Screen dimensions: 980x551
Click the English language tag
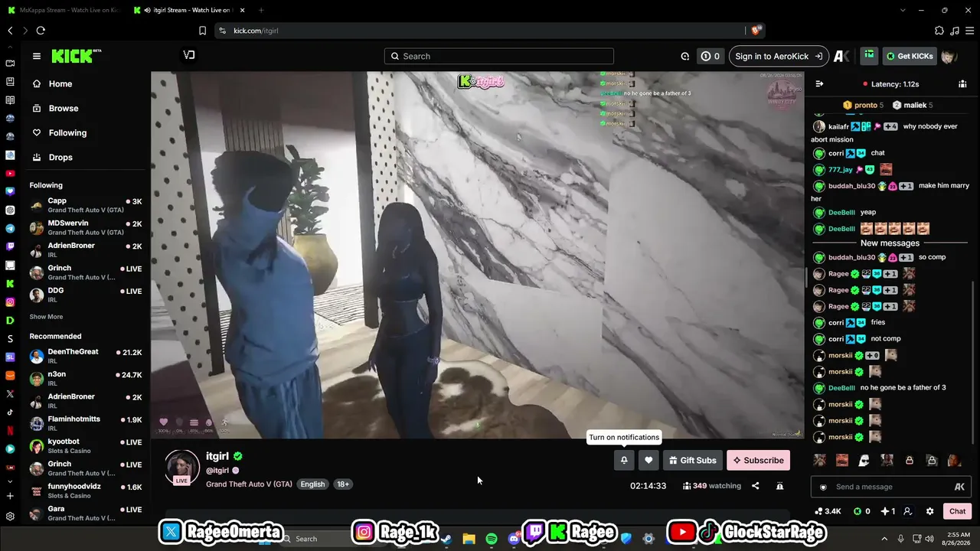[x=312, y=484]
